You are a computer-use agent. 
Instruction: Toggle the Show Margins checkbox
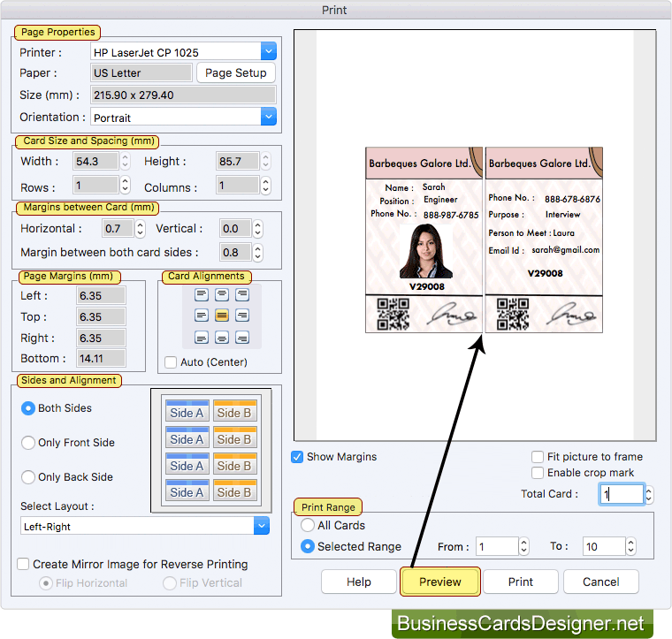(x=297, y=457)
